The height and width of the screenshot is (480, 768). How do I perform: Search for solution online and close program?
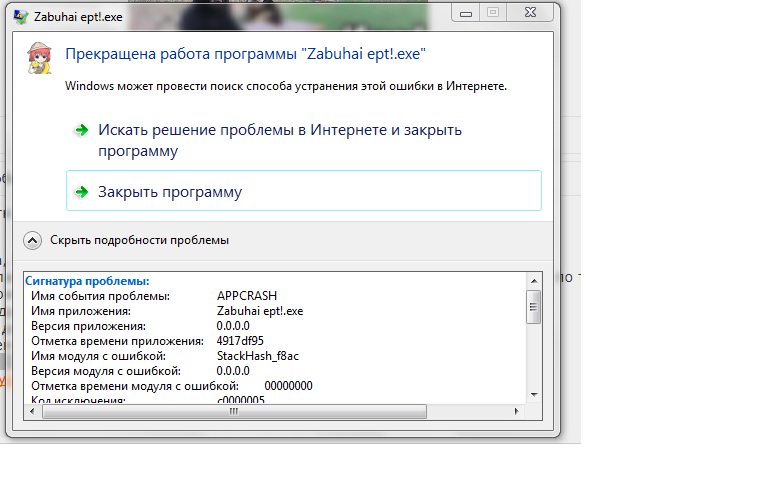[x=280, y=140]
